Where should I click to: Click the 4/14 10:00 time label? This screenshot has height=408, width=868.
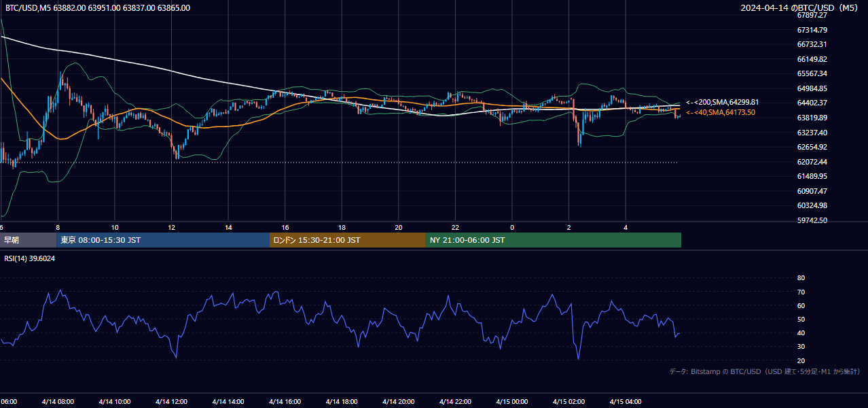point(115,402)
